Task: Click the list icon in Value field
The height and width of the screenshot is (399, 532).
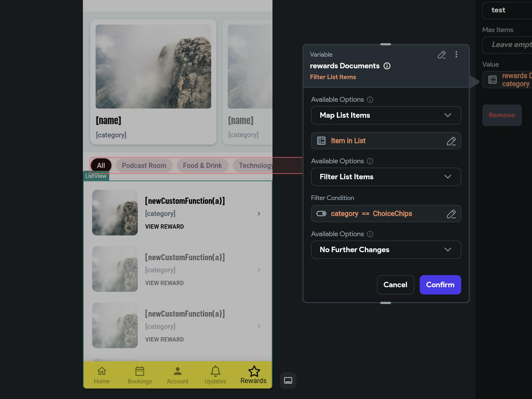Action: [x=493, y=80]
